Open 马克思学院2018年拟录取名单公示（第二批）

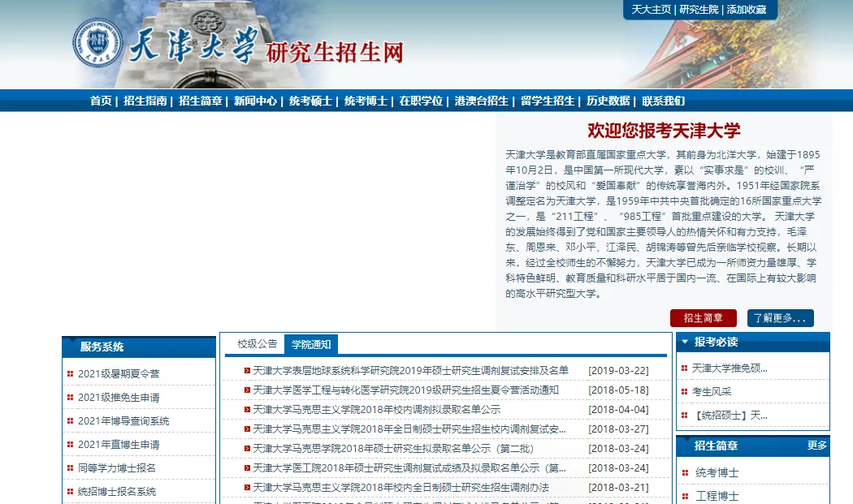(393, 449)
